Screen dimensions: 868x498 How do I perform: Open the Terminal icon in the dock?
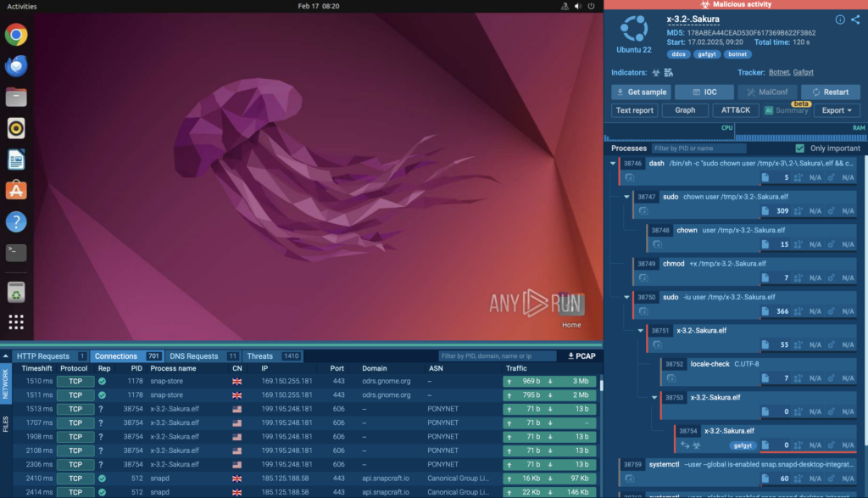[x=16, y=252]
